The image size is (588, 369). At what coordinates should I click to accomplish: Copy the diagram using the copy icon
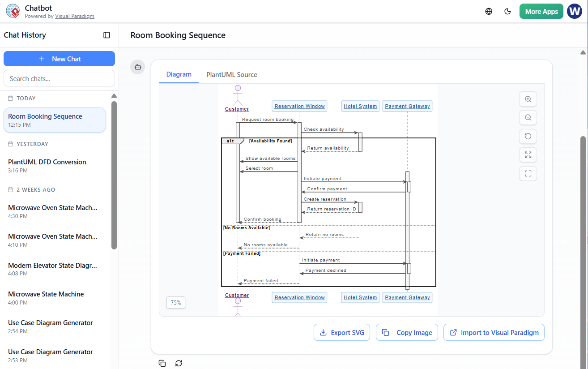tap(162, 363)
